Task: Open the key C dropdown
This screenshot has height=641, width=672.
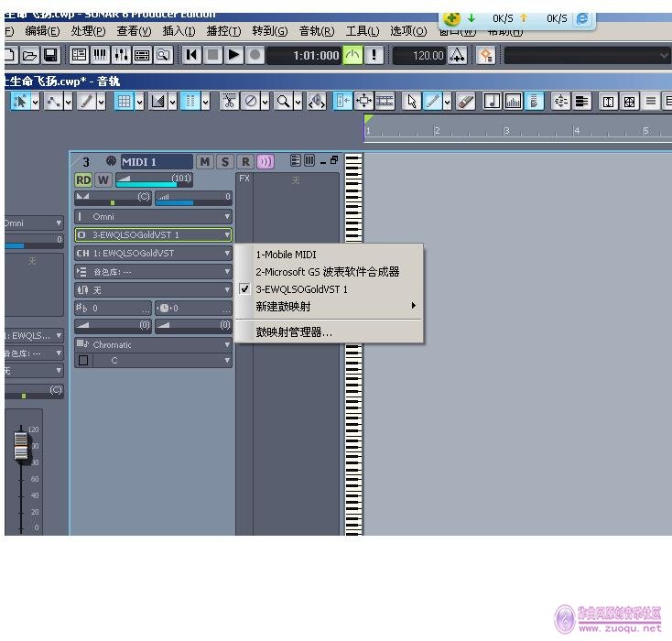Action: [163, 361]
